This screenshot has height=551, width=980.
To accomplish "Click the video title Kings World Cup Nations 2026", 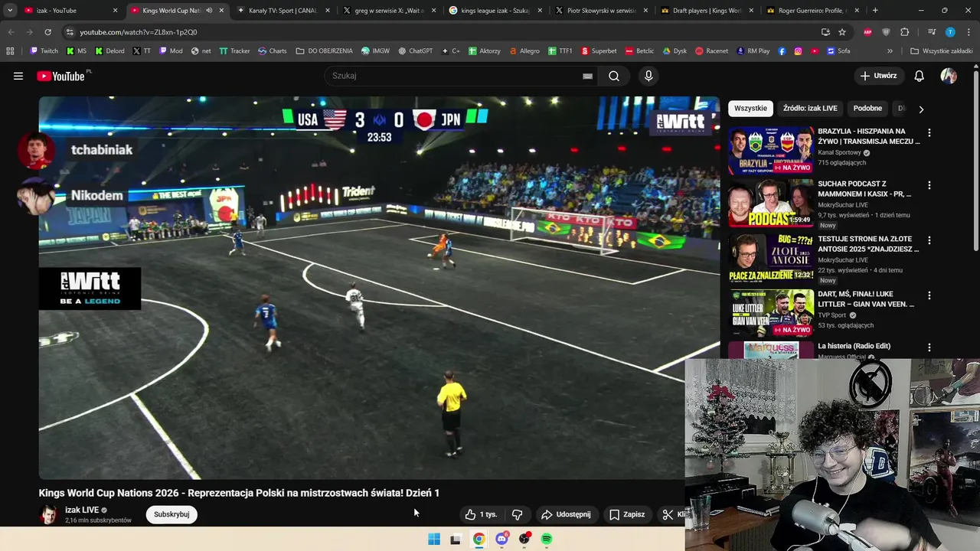I will [x=239, y=493].
